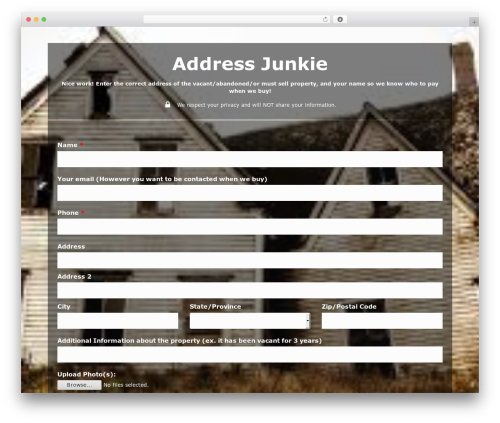Open a new tab with plus button
This screenshot has height=423, width=500.
point(474,22)
